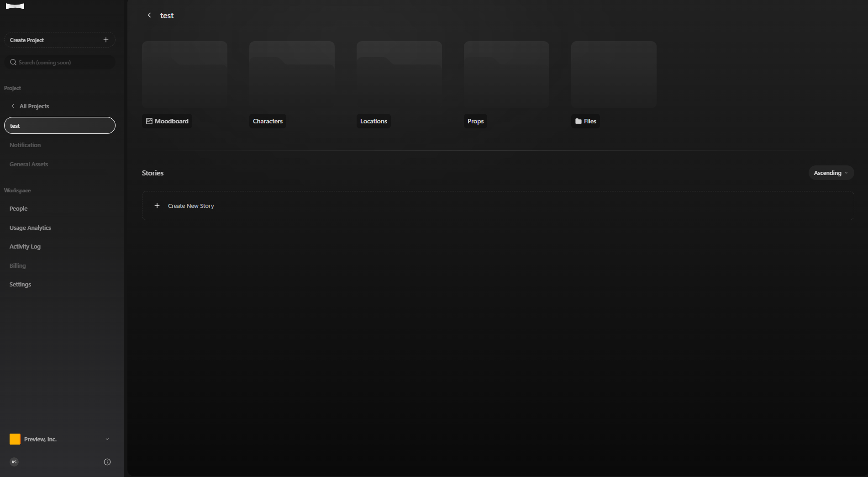The image size is (868, 477).
Task: Click the plus icon in Create Project
Action: pos(106,40)
